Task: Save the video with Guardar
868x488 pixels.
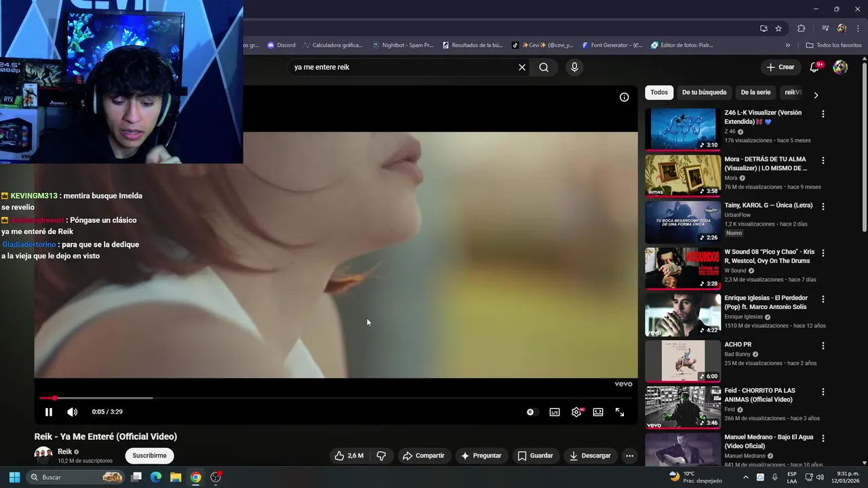Action: coord(535,455)
